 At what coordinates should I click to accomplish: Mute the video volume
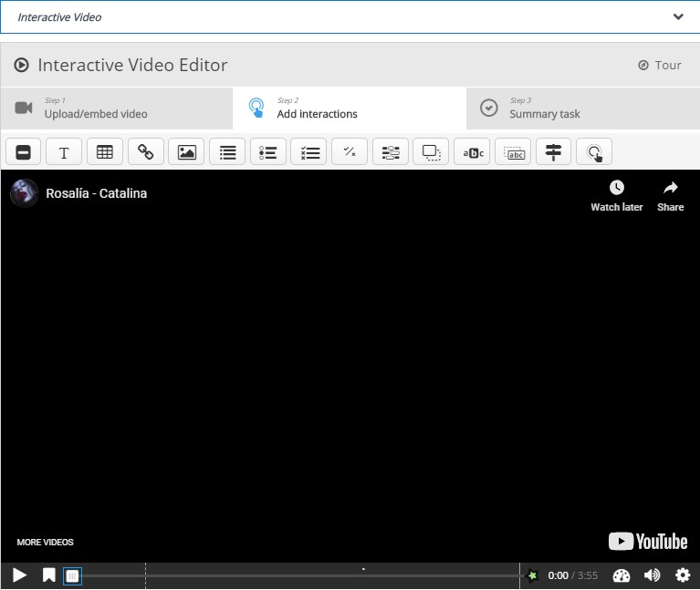click(x=652, y=575)
